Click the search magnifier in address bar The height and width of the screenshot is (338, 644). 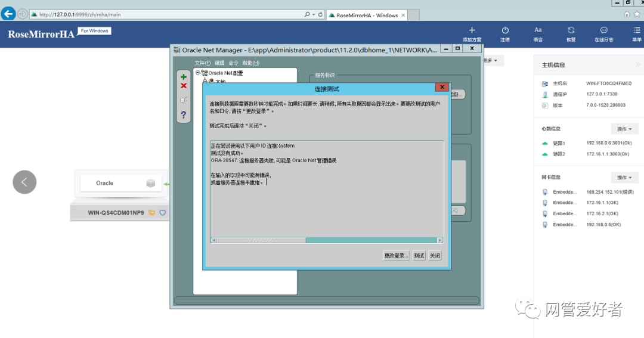pyautogui.click(x=307, y=14)
